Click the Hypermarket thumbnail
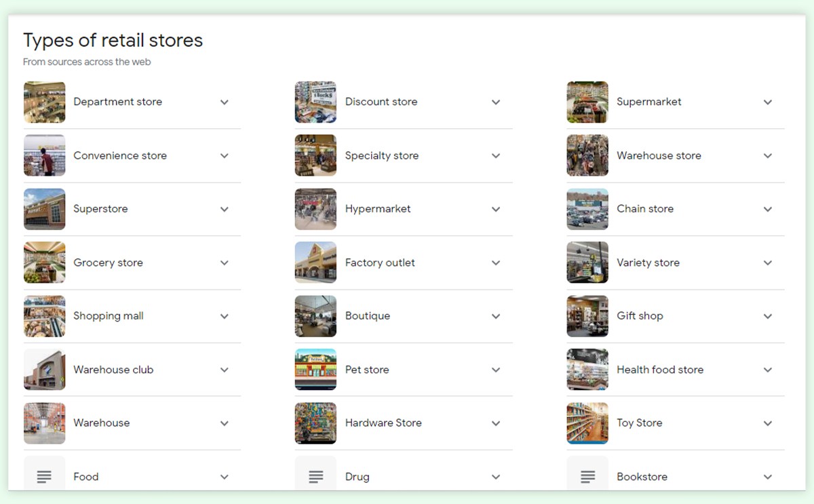 pos(315,209)
